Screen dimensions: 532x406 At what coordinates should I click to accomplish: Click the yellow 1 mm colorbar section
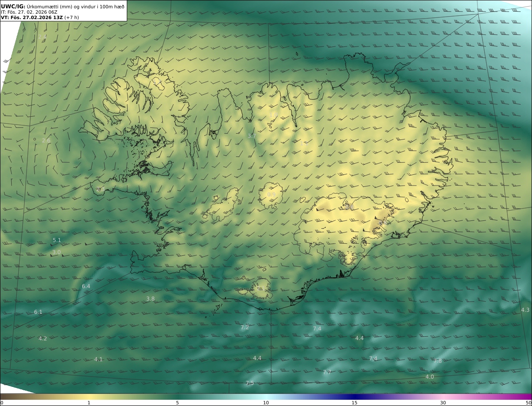(x=89, y=396)
